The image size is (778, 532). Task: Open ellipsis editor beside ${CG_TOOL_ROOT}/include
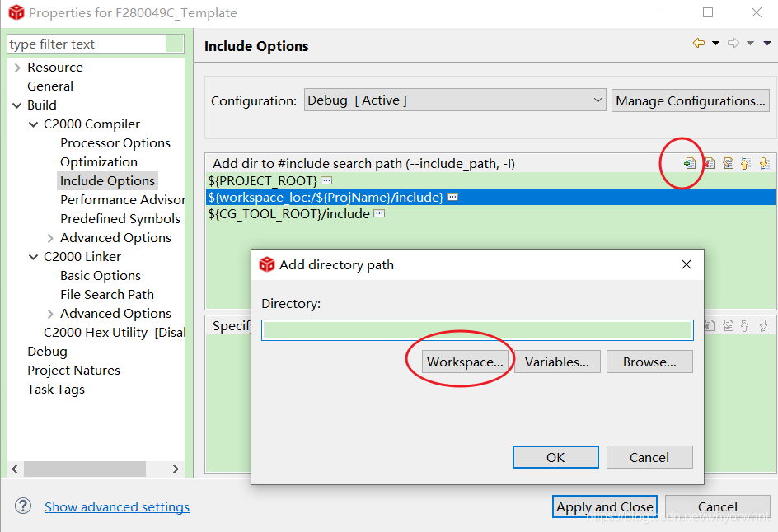click(x=379, y=213)
